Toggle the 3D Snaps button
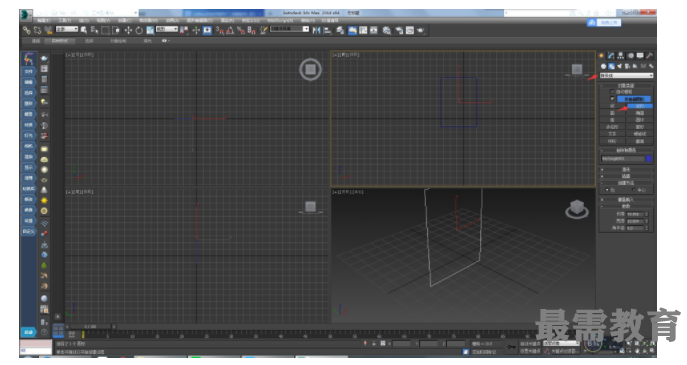 coord(220,30)
